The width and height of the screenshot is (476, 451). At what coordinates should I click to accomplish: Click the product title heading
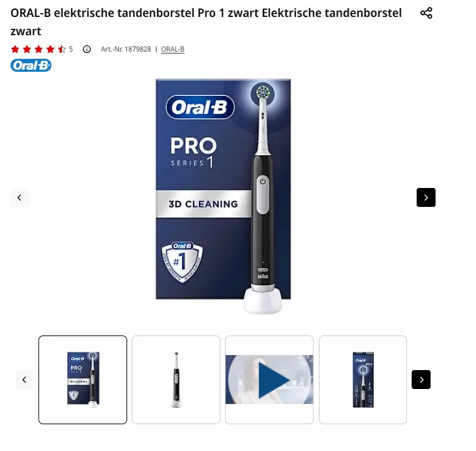206,22
